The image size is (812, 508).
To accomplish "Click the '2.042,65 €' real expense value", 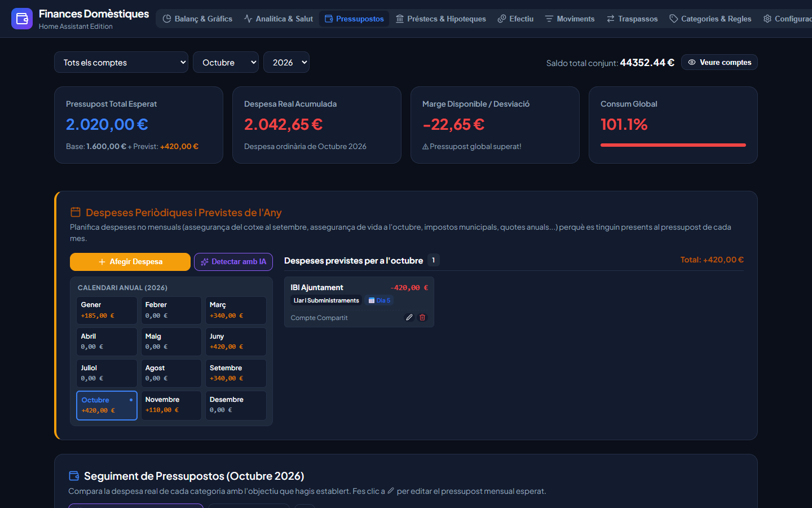I will click(x=284, y=124).
